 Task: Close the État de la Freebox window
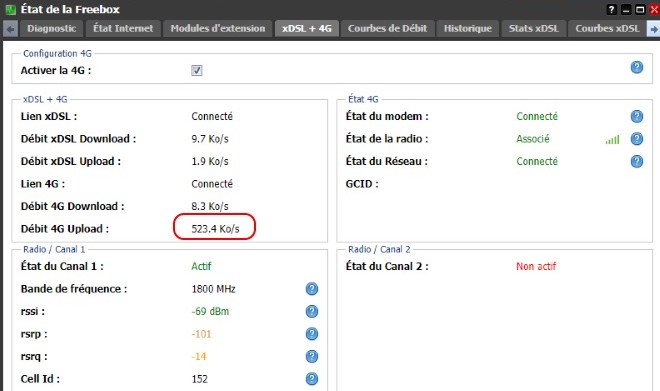click(655, 9)
